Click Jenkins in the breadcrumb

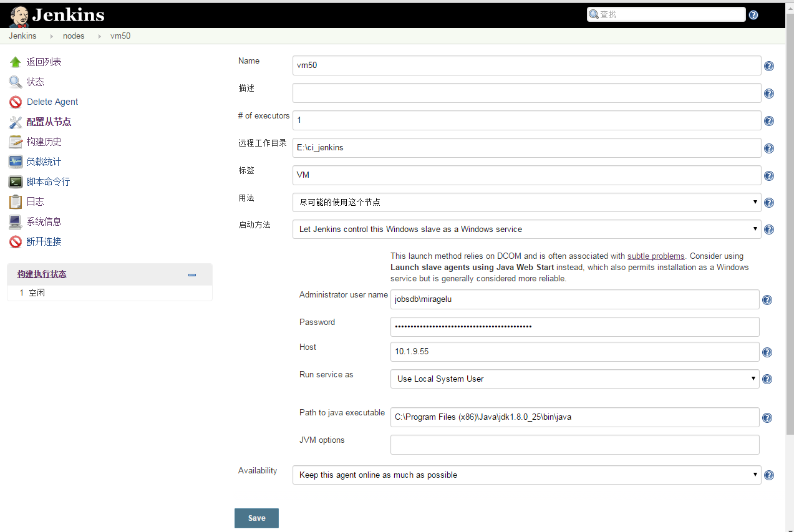point(22,36)
